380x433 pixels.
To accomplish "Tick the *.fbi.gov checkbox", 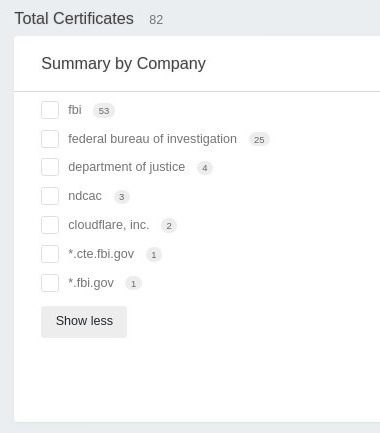I will click(50, 283).
